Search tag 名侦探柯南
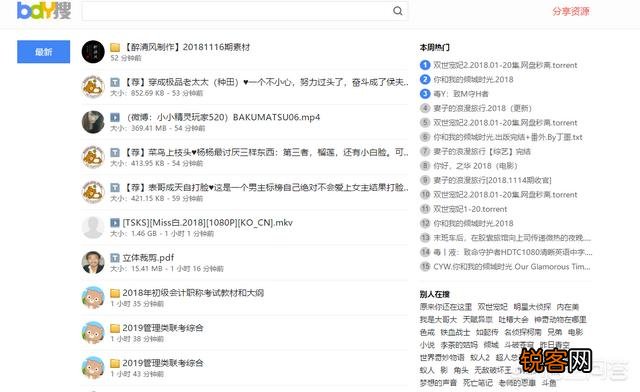This screenshot has height=392, width=640. click(523, 332)
